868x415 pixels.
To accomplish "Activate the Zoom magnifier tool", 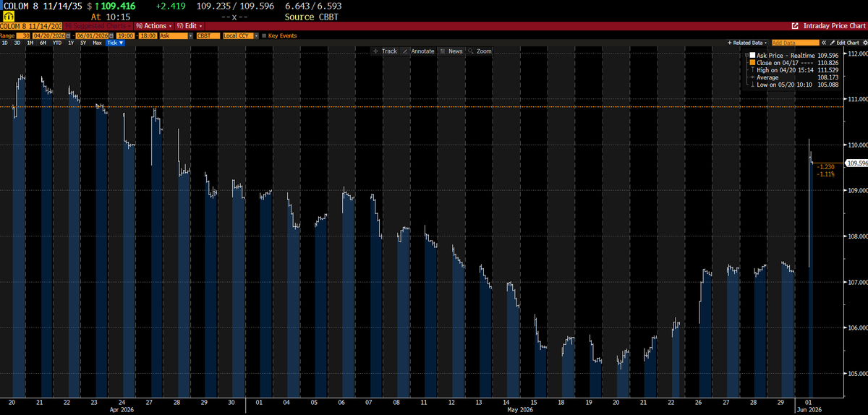I will pos(480,51).
